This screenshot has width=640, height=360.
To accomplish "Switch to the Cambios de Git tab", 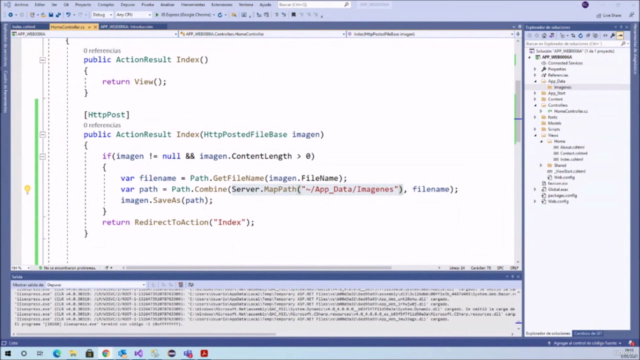I will (588, 334).
